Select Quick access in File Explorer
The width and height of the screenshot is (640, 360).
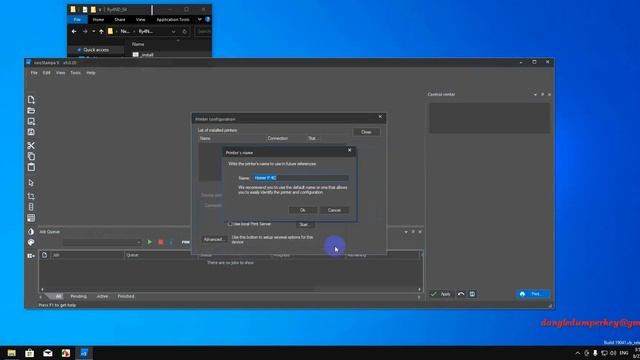pos(96,50)
